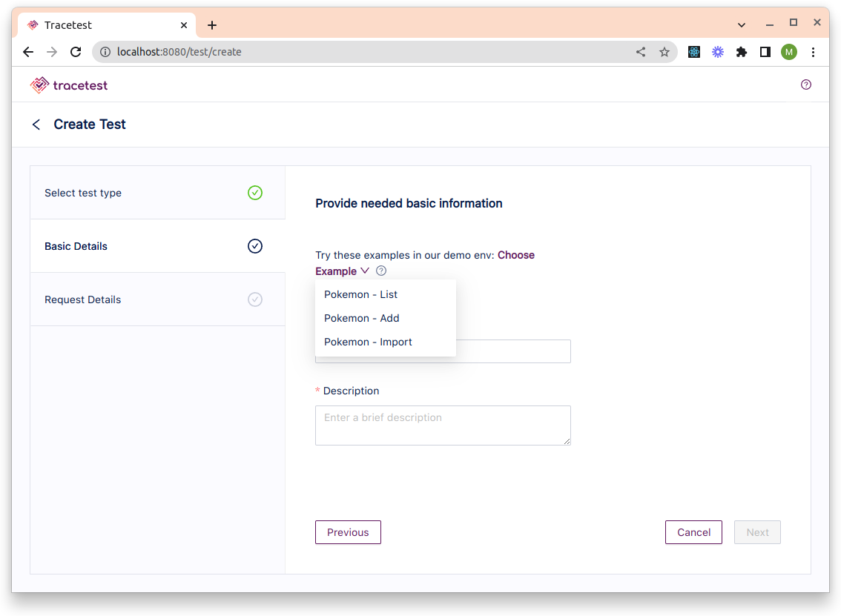Toggle the browser side panel icon
Screen dimensions: 841x616
765,52
